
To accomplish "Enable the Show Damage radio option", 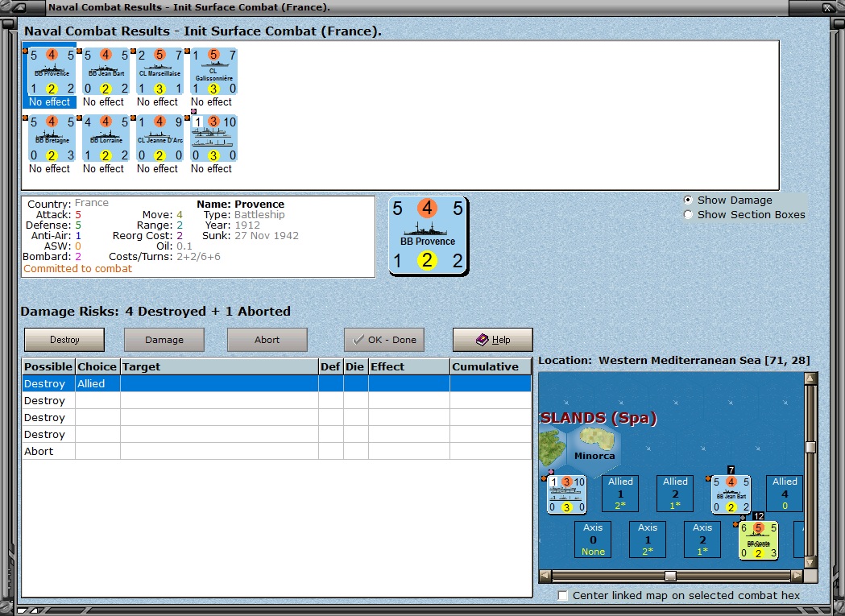I will 688,200.
